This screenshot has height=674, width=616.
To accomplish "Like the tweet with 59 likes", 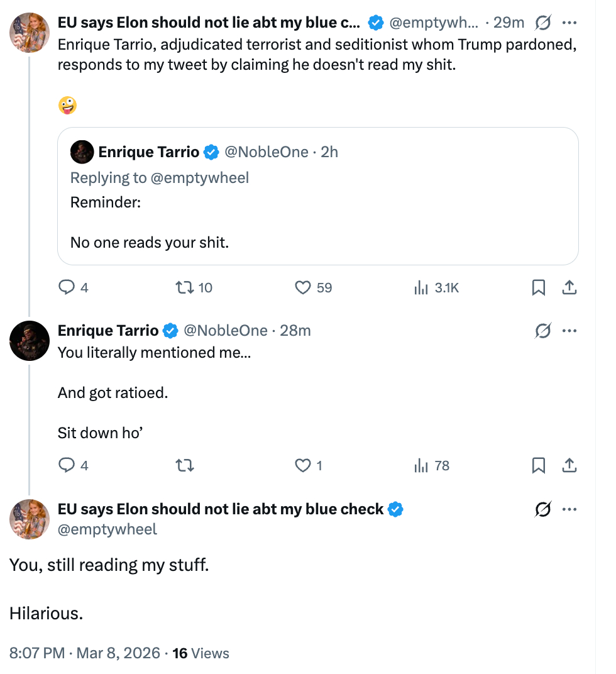I will click(304, 288).
